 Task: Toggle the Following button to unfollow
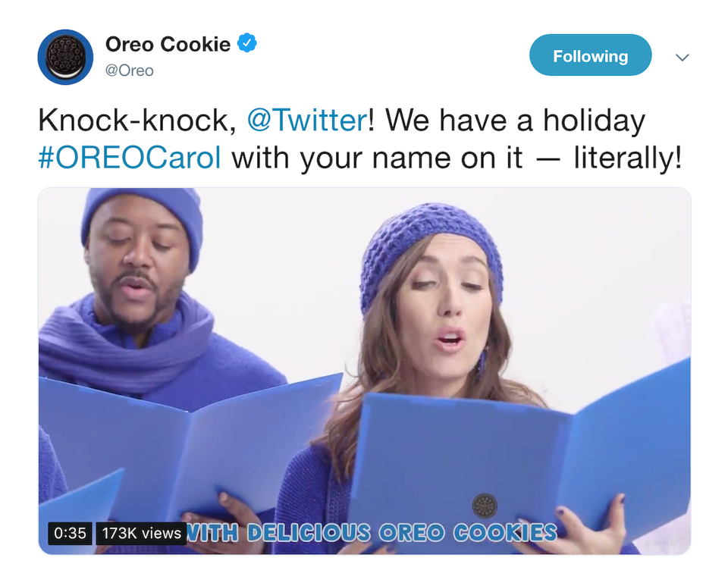(590, 55)
